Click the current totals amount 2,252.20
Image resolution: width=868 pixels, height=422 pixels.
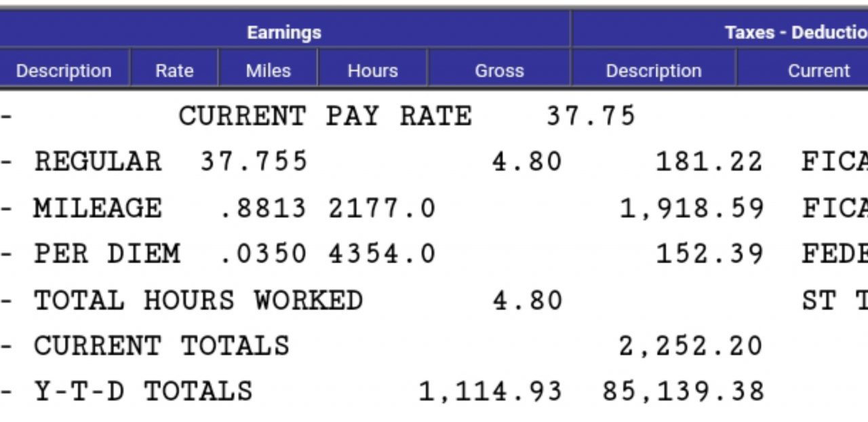(x=690, y=346)
